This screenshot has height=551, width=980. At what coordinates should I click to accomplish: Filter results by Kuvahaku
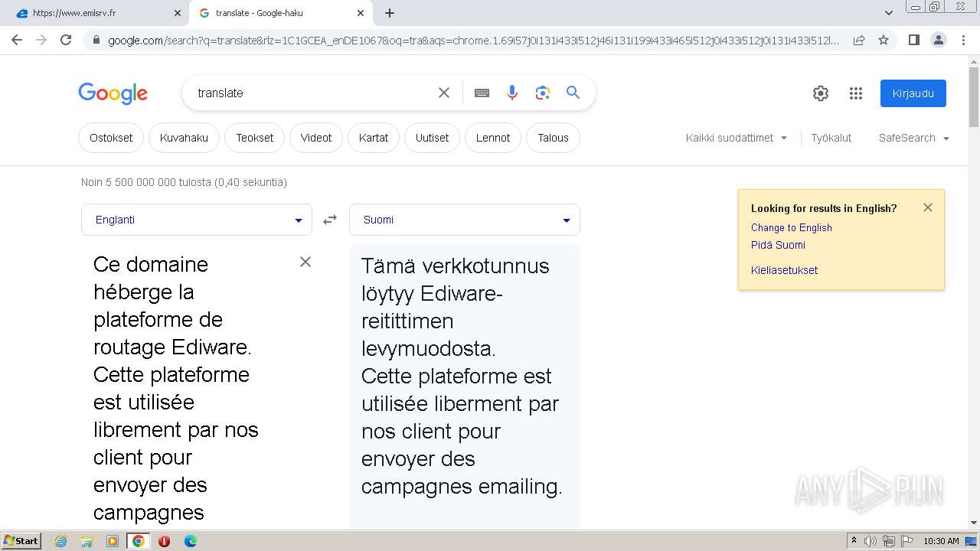click(x=184, y=138)
